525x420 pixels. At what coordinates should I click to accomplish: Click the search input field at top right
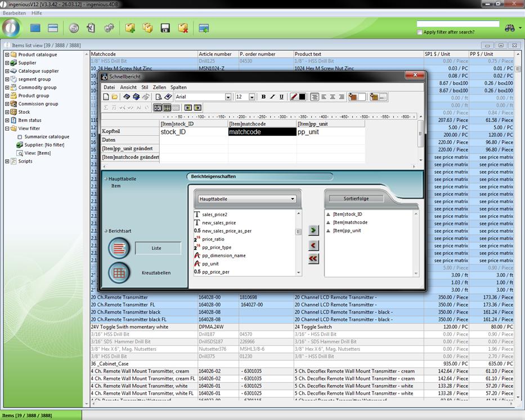(x=457, y=24)
